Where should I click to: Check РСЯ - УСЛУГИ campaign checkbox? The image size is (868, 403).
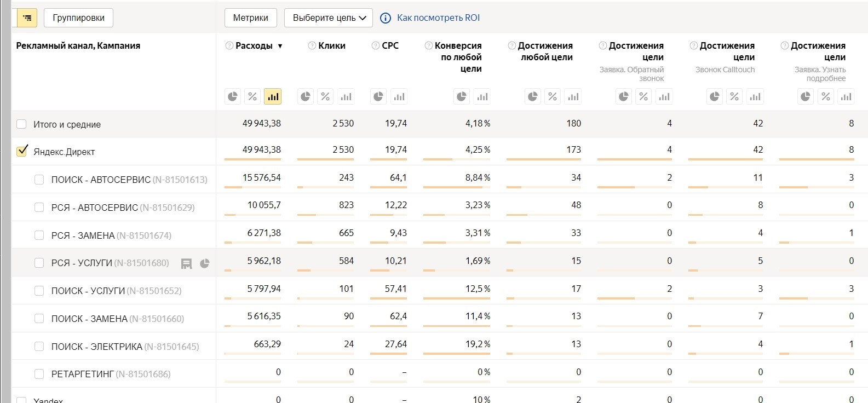[x=39, y=263]
